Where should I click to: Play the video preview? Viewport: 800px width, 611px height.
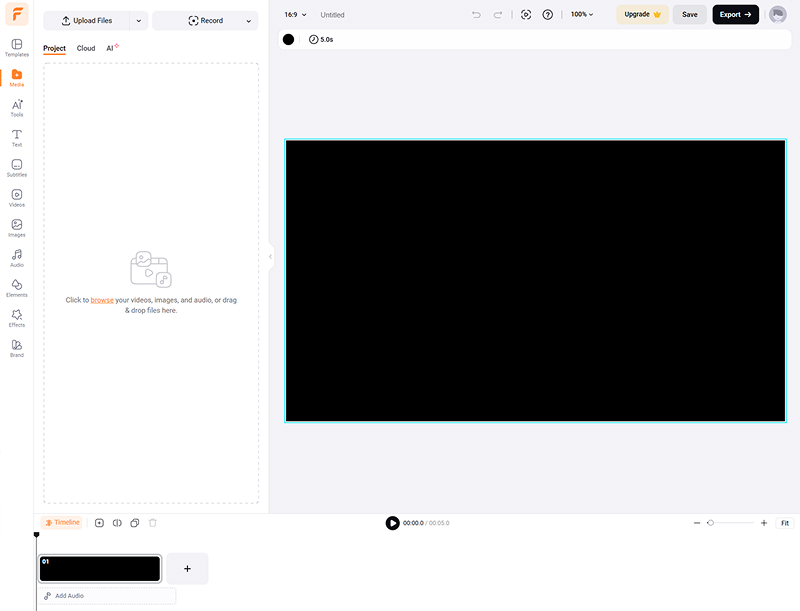click(392, 523)
